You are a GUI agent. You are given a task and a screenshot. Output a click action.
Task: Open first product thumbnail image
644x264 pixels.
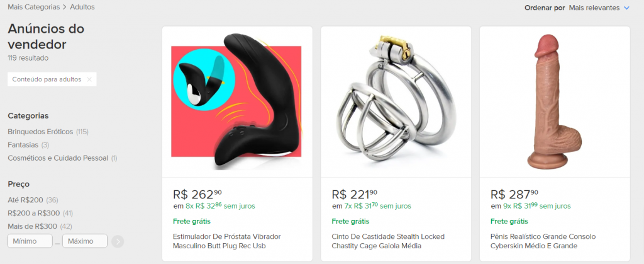click(237, 102)
